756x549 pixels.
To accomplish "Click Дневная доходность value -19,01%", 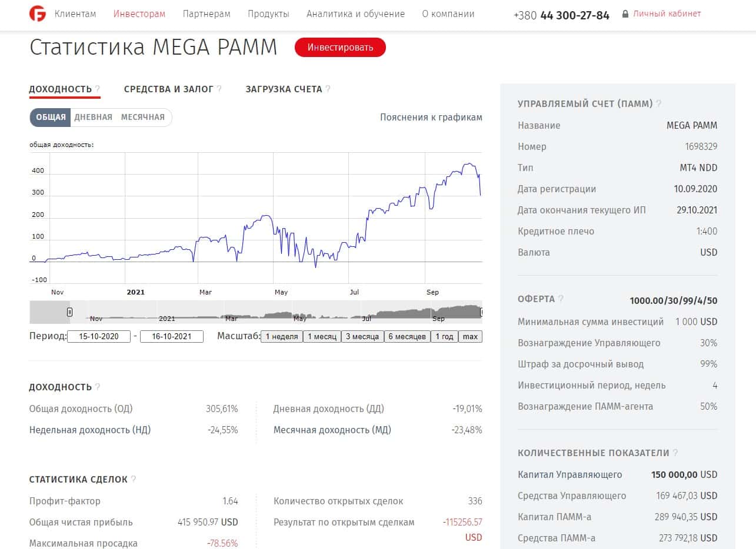I will tap(467, 409).
